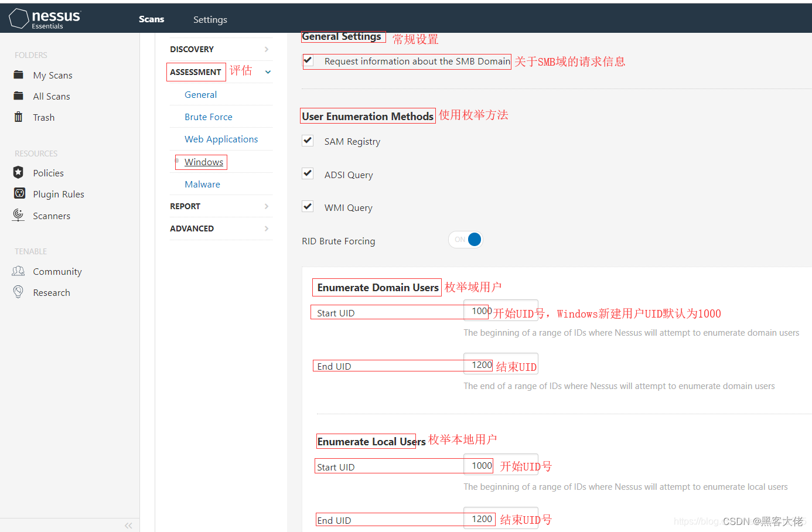Screen dimensions: 812x532
Task: Expand the REPORT section chevron
Action: coord(267,206)
